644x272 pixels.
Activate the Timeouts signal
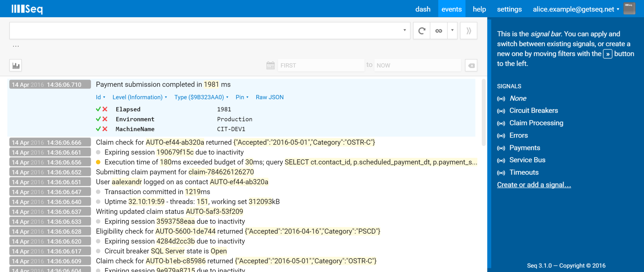(524, 172)
